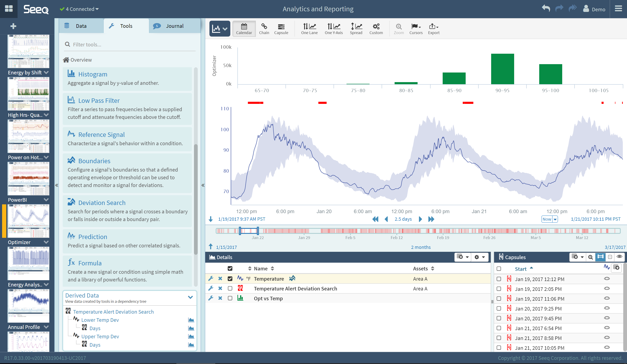
Task: Switch to the Data tab
Action: pos(81,26)
